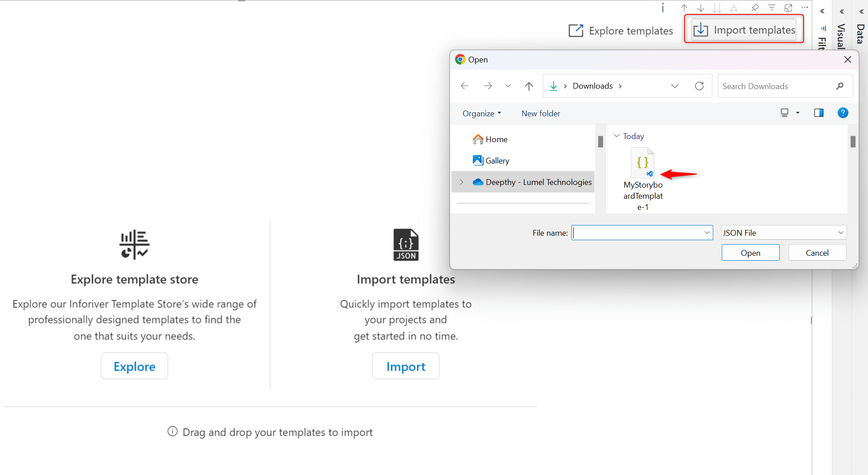Click the Open button in the dialog
The width and height of the screenshot is (868, 475).
click(x=750, y=253)
